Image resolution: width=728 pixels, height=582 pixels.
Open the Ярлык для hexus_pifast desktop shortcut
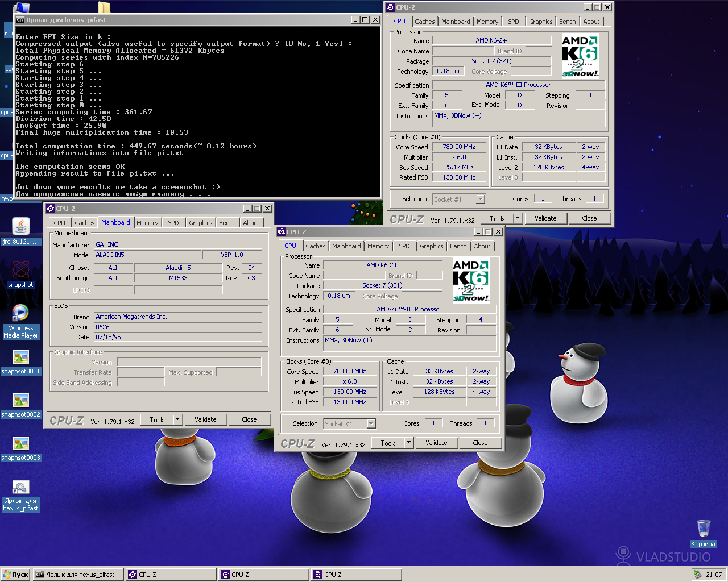tap(21, 487)
